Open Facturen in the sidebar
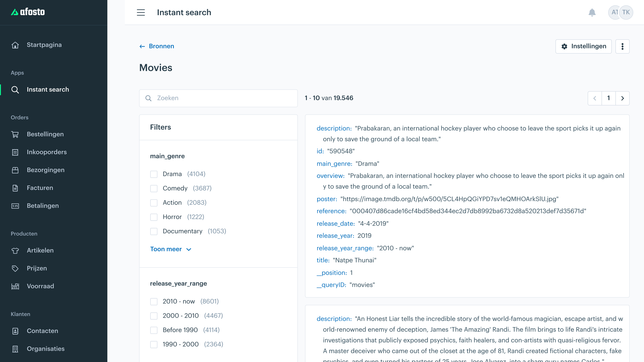Screen dimensions: 644x362 [40, 188]
